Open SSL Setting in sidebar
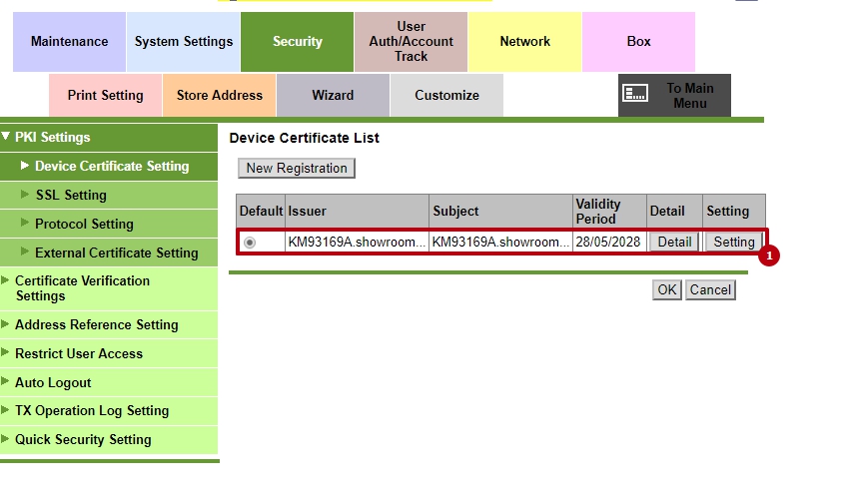 click(x=71, y=196)
